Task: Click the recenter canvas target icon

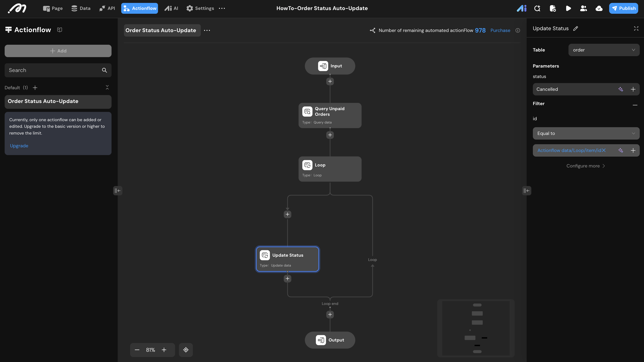Action: pyautogui.click(x=186, y=350)
